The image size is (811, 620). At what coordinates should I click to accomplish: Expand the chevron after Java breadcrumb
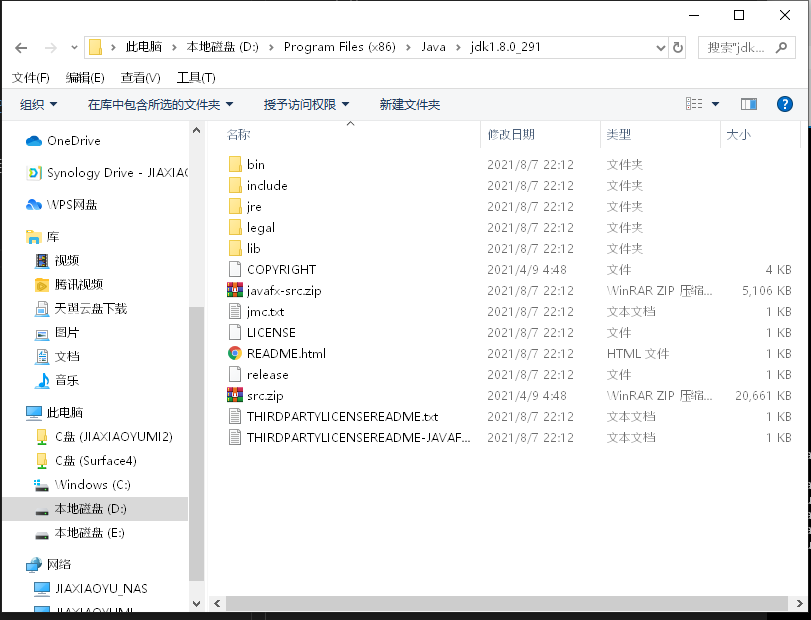click(458, 48)
